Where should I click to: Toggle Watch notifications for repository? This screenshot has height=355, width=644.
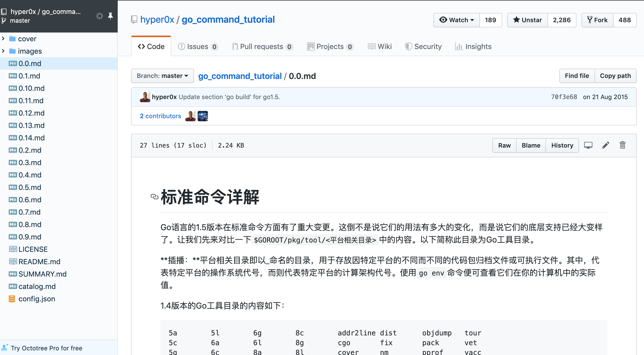[457, 20]
